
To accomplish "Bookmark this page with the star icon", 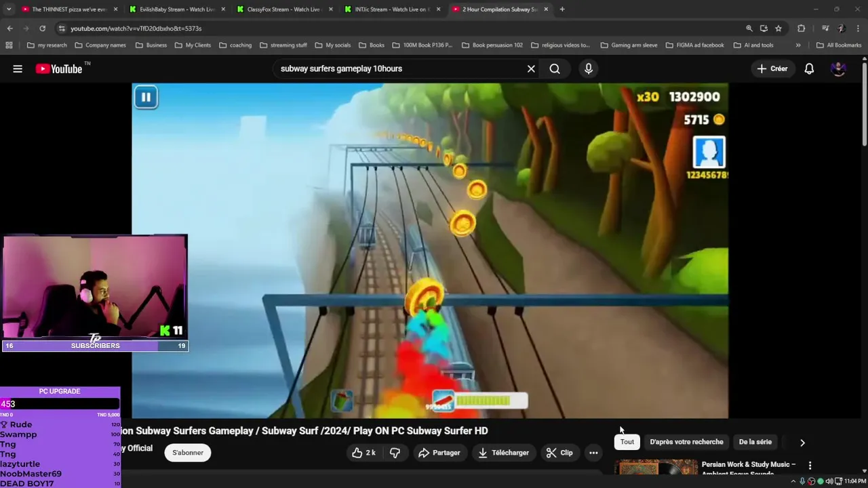I will click(x=778, y=28).
